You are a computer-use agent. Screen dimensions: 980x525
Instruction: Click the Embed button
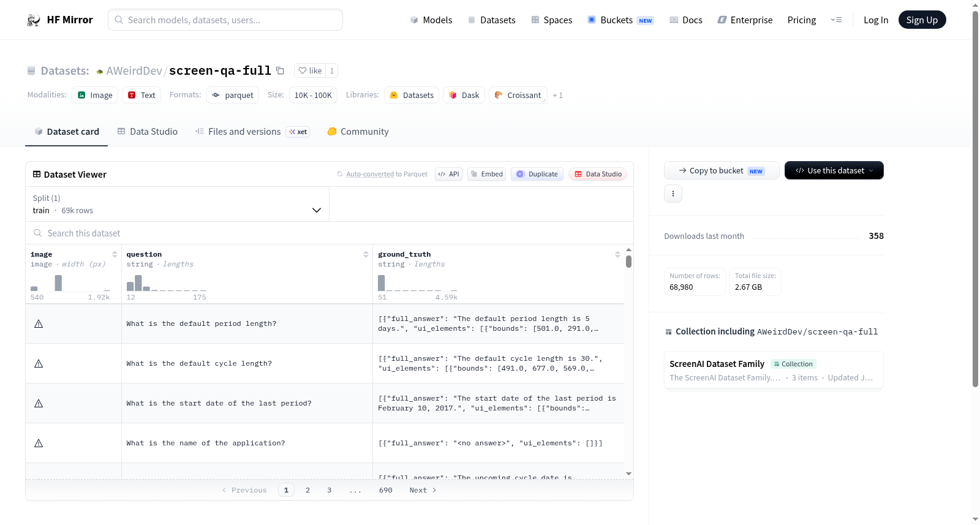pyautogui.click(x=486, y=174)
